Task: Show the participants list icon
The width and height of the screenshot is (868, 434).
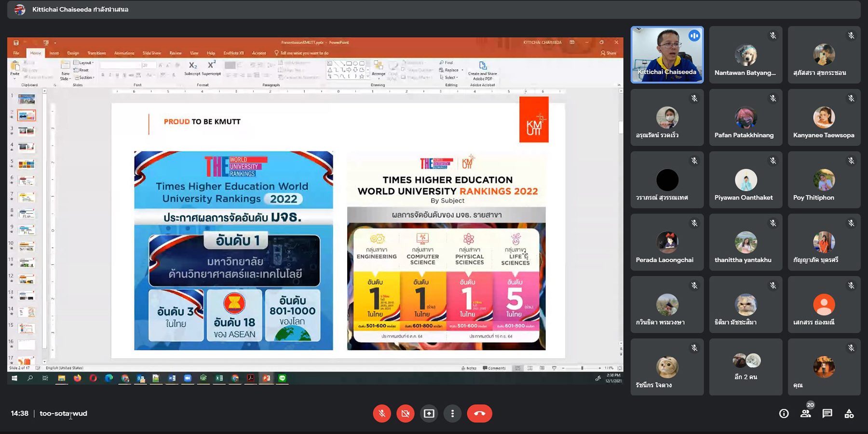Action: 805,413
